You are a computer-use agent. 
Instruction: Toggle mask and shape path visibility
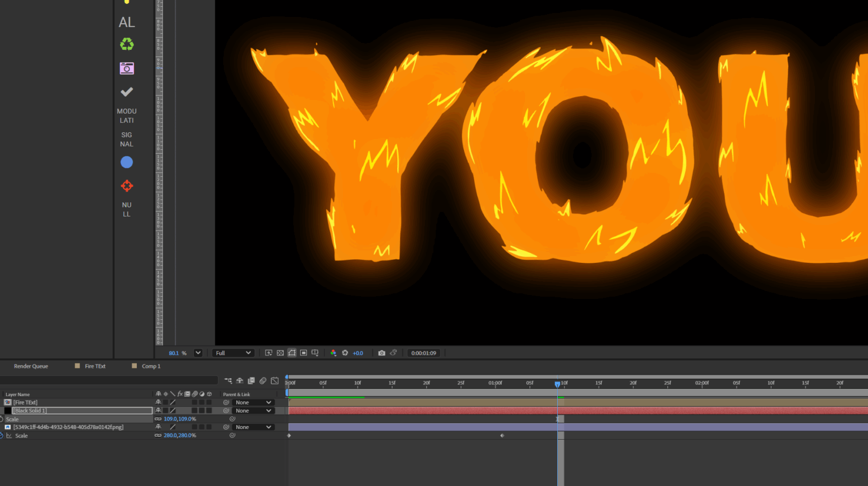[x=292, y=353]
